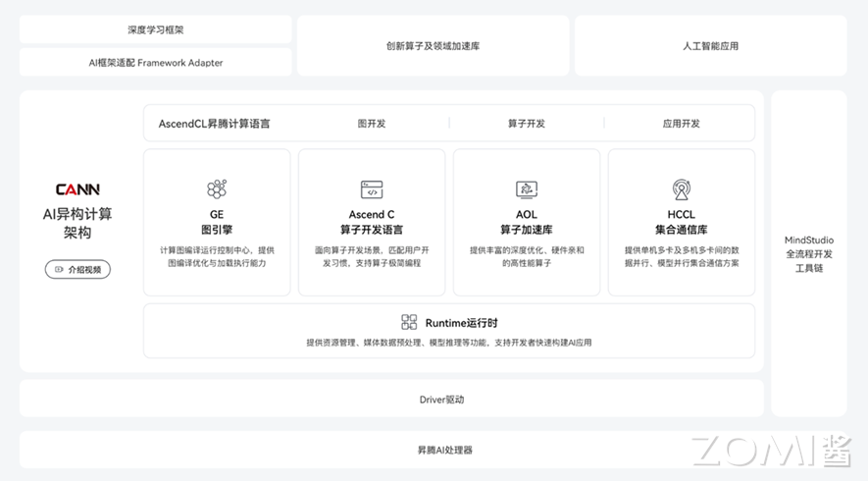This screenshot has width=868, height=481.
Task: Select the 算子开发 tab
Action: 527,123
